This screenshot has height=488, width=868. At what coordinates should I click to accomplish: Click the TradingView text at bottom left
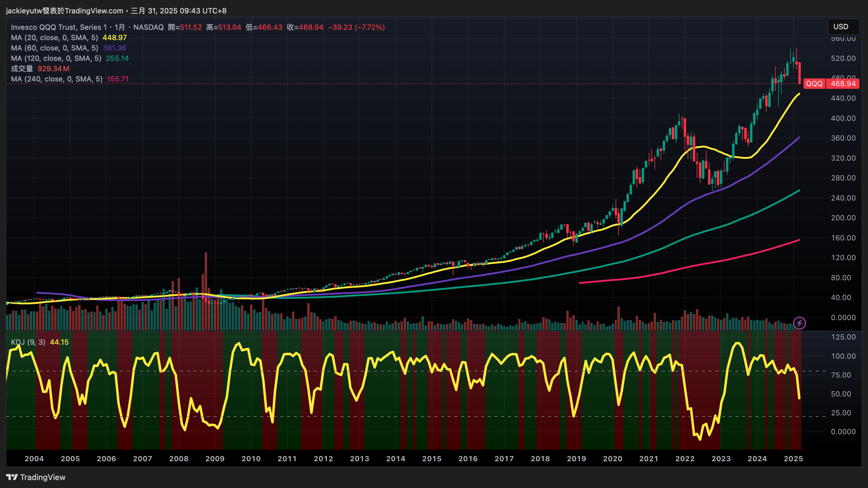pos(43,477)
